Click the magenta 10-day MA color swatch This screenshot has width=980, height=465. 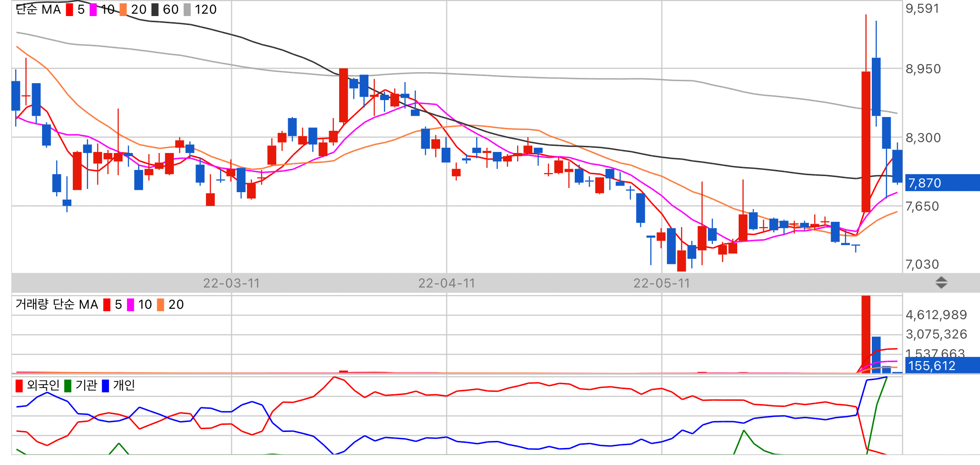pyautogui.click(x=93, y=9)
